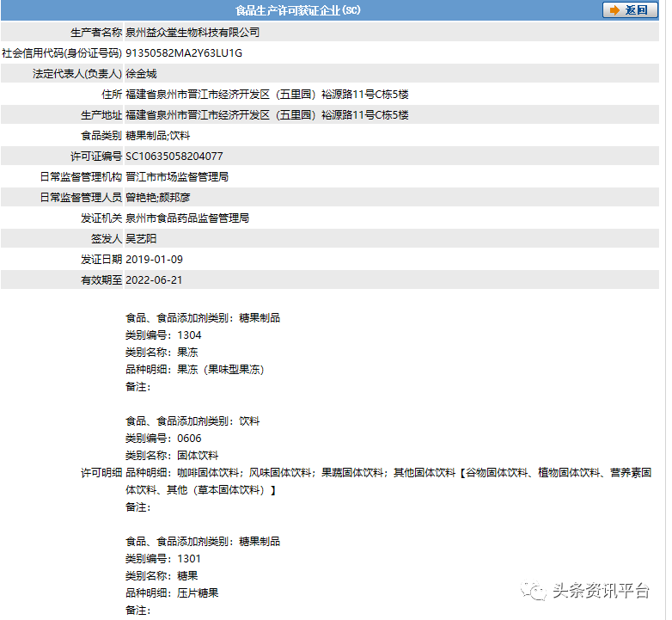Click legal representative name 徐金城

pos(141,74)
